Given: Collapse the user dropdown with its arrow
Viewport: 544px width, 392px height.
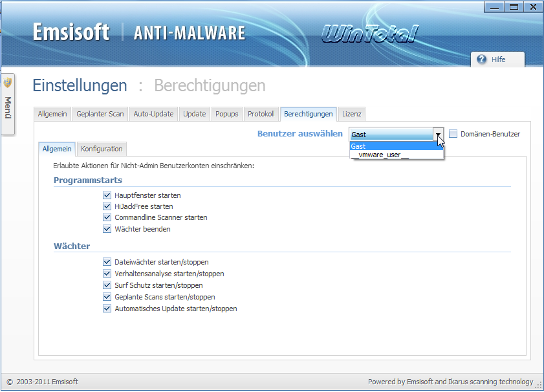Looking at the screenshot, I should point(438,135).
